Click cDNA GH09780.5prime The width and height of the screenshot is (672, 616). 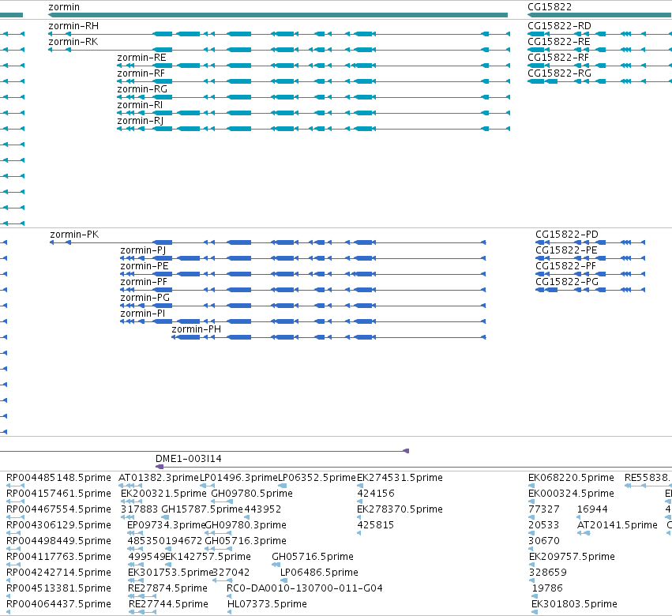click(x=252, y=494)
